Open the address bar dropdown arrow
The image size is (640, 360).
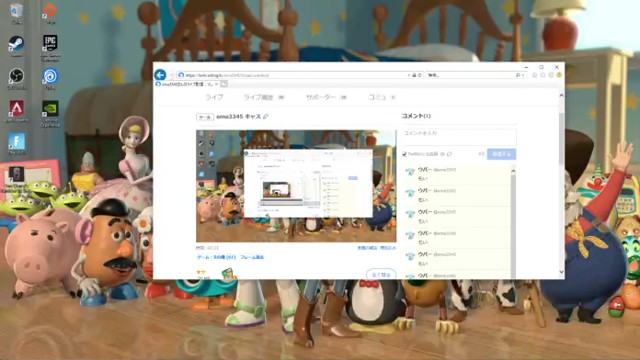coord(409,75)
